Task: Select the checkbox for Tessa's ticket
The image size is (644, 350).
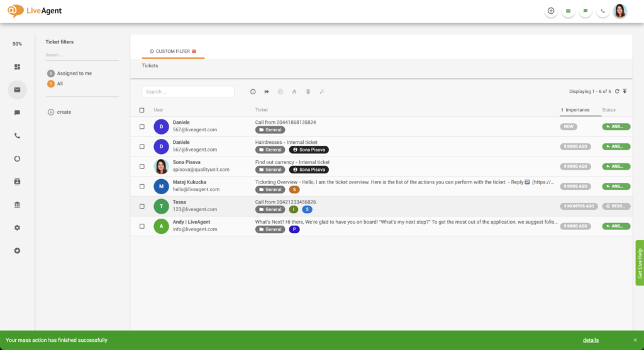Action: 142,207
